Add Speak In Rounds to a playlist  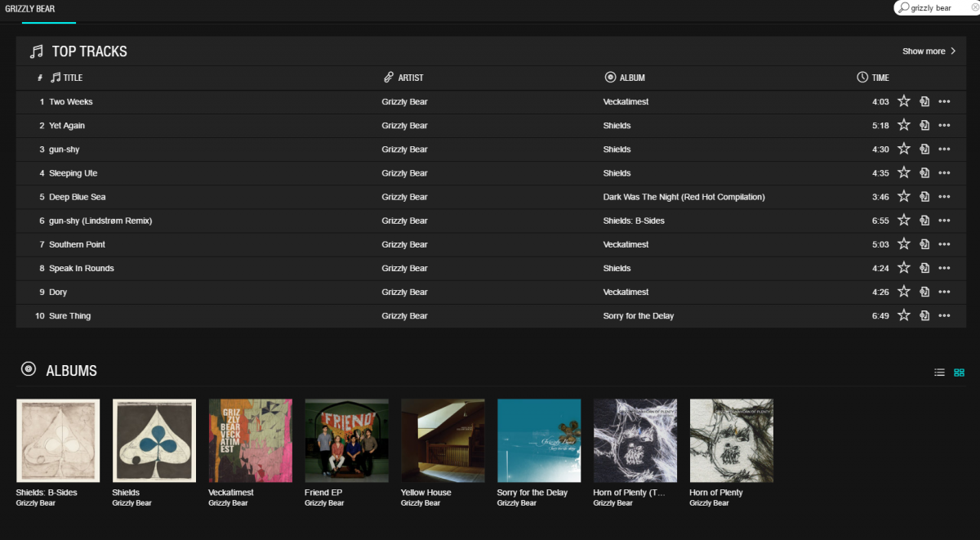(924, 267)
